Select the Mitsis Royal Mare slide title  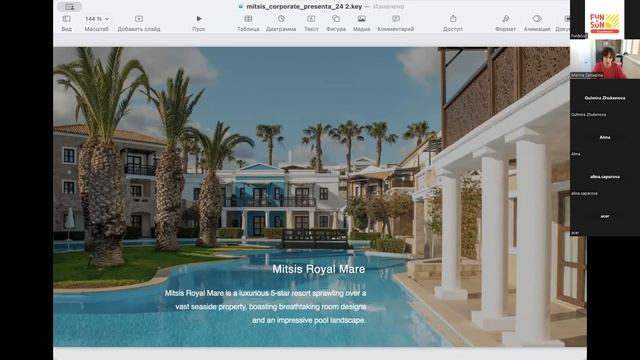(x=319, y=269)
